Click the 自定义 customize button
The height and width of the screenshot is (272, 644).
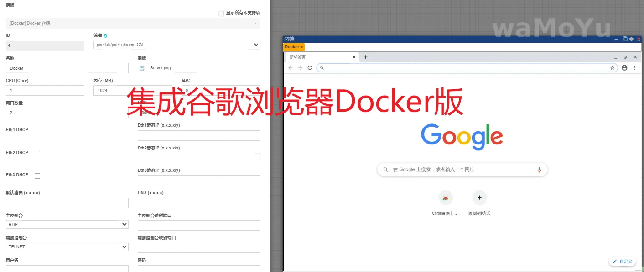click(x=623, y=262)
